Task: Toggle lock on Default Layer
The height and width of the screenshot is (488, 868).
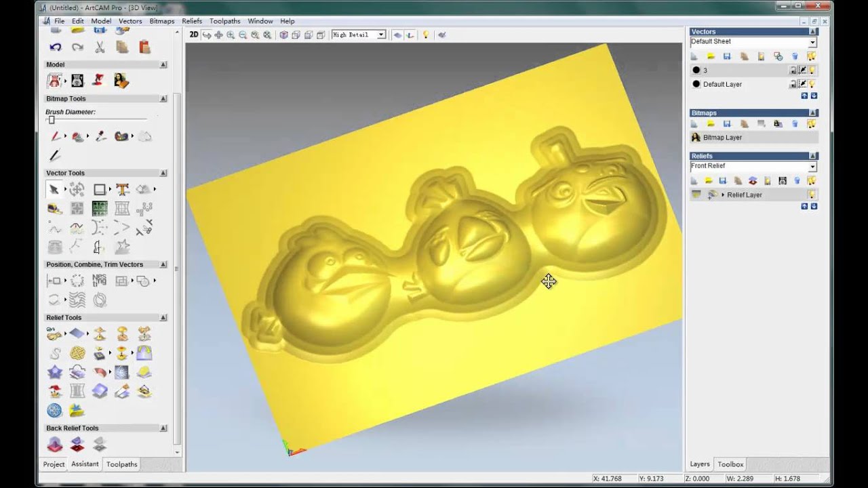Action: pos(793,84)
